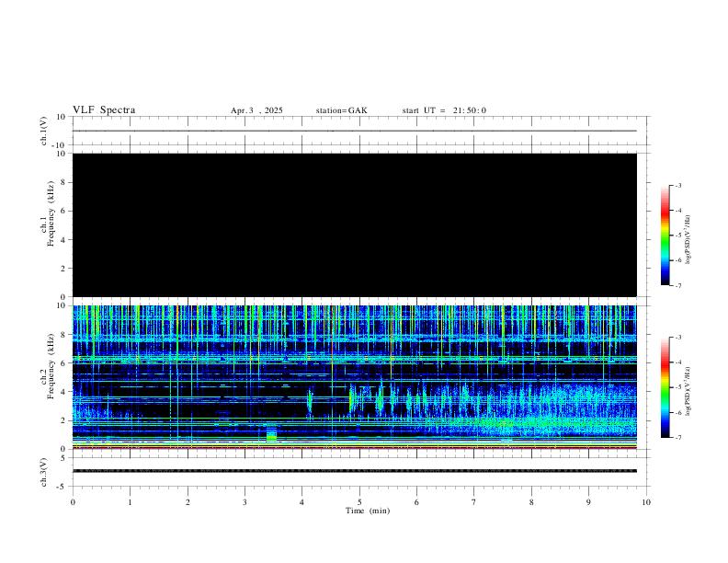Image resolution: width=728 pixels, height=563 pixels.
Task: Click the "station=GAK" label
Action: coord(342,110)
